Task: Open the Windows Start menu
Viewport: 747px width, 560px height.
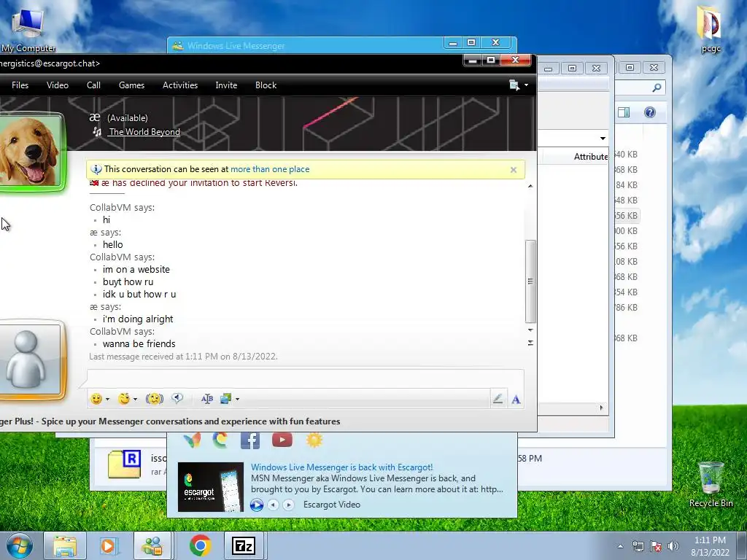Action: point(20,545)
